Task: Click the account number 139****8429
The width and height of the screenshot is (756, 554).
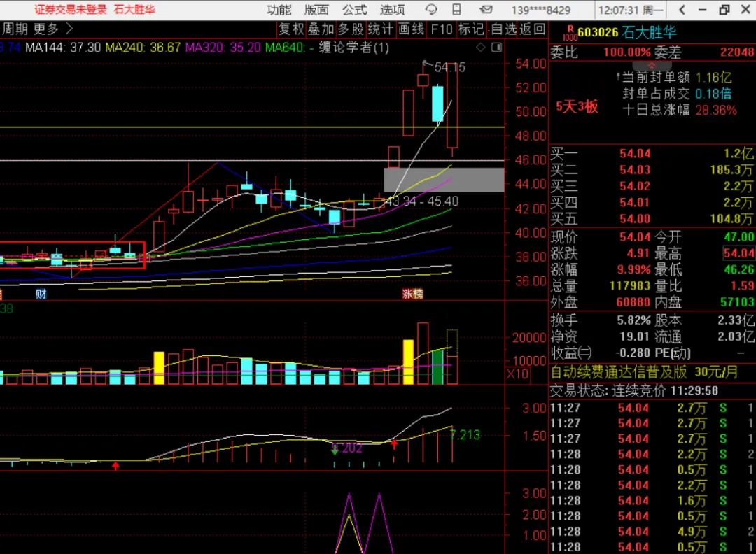Action: 540,10
